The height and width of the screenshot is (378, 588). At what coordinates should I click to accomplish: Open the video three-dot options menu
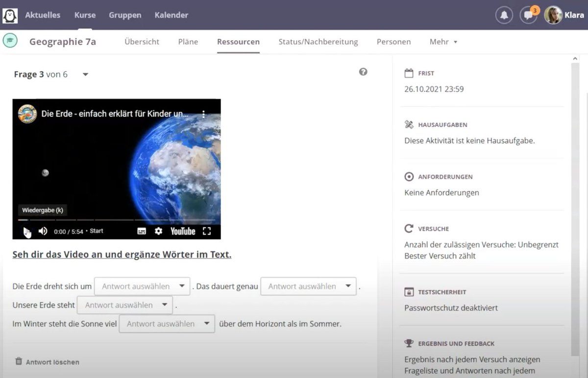coord(204,114)
